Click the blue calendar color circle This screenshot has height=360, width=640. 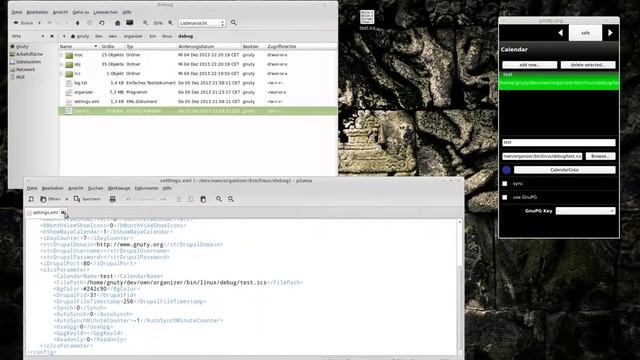[x=507, y=170]
